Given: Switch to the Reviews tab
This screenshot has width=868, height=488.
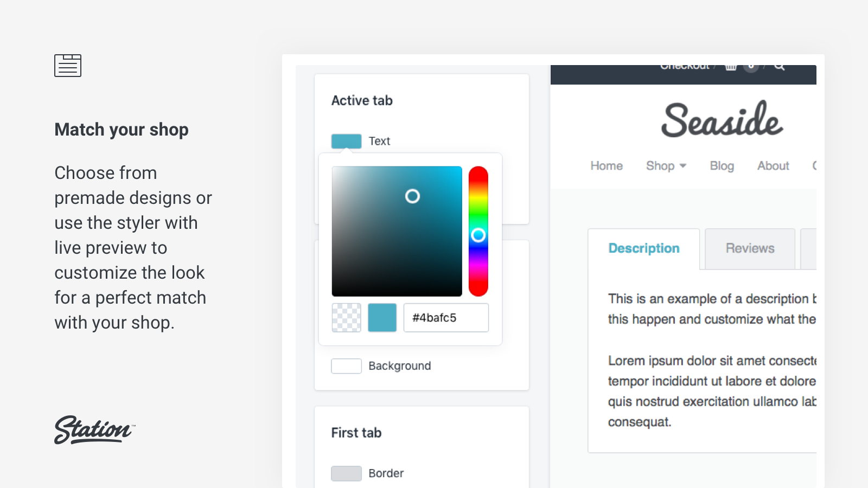Looking at the screenshot, I should click(x=750, y=248).
